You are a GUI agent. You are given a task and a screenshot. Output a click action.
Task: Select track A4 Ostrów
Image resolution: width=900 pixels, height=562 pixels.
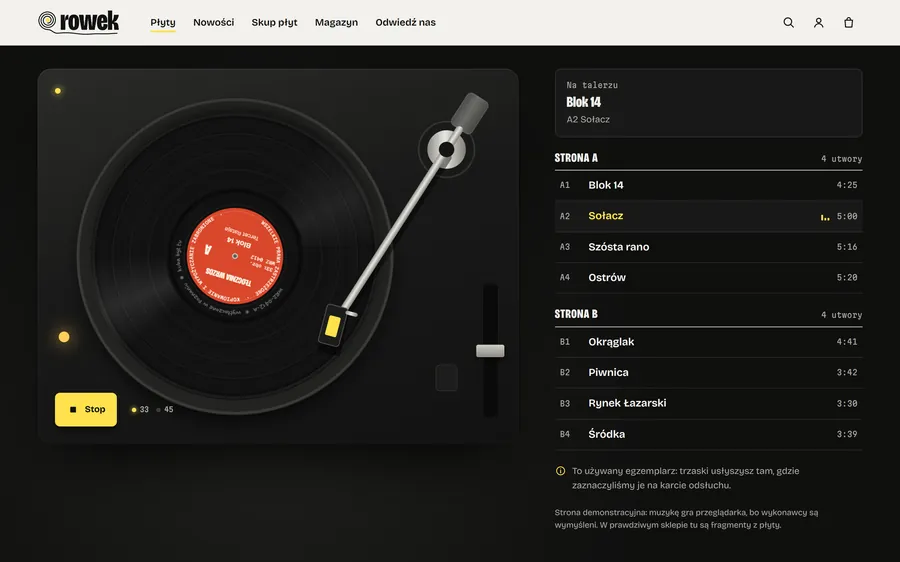708,277
